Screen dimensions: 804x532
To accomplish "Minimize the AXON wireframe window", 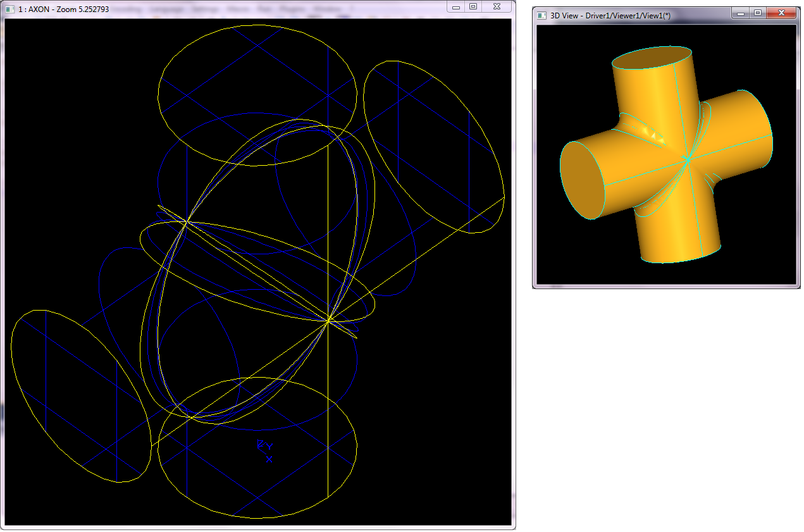I will (456, 6).
